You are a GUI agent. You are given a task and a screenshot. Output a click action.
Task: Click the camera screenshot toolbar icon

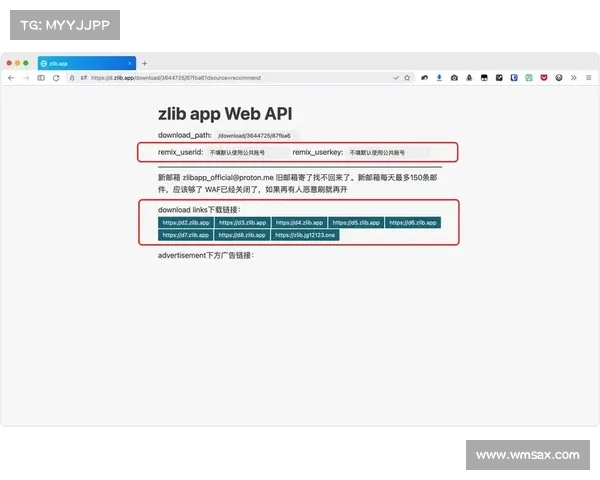click(454, 78)
